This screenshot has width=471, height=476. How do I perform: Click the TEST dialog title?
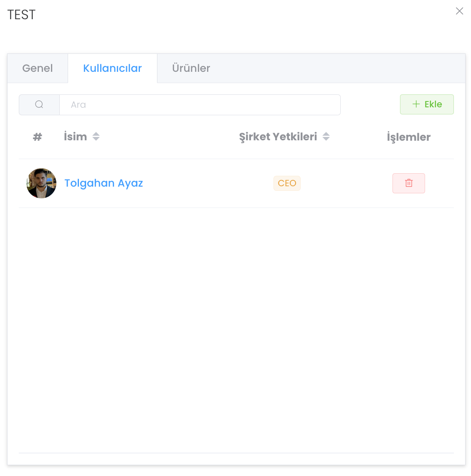[x=21, y=15]
